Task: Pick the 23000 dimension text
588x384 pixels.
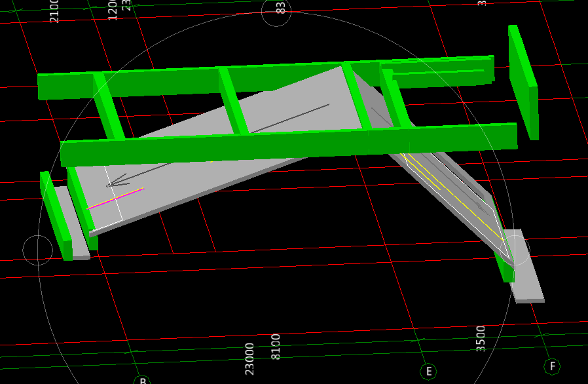Action: point(249,359)
